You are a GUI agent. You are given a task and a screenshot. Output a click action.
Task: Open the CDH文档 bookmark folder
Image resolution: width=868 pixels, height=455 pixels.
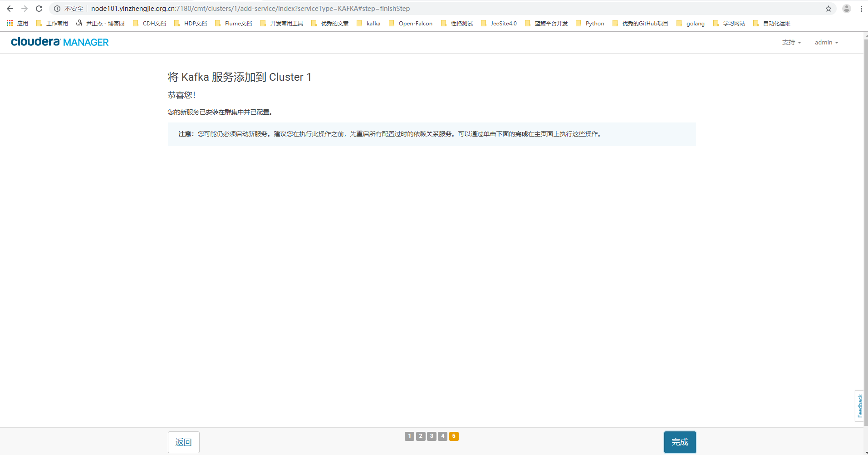pyautogui.click(x=149, y=23)
